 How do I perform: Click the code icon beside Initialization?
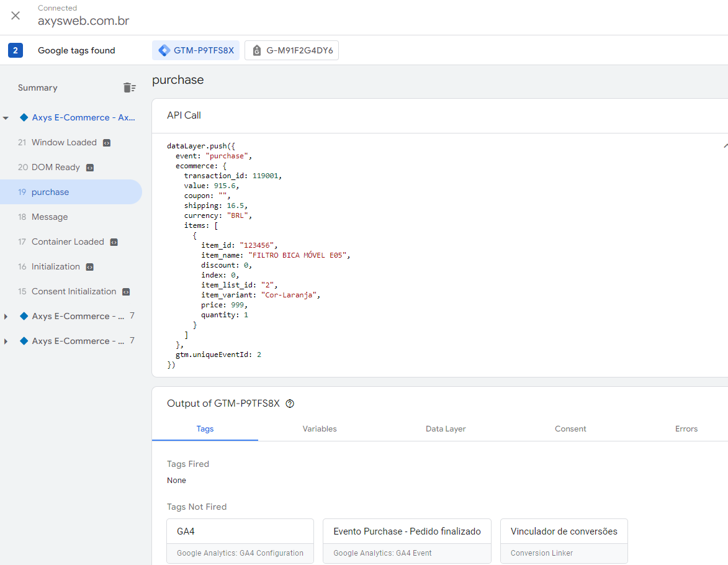pos(90,267)
